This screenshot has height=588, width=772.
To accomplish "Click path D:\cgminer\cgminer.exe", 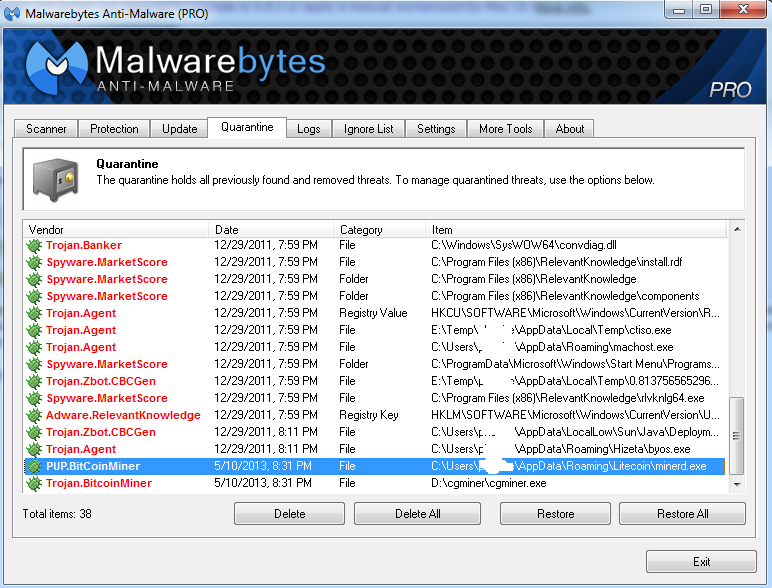I will click(488, 483).
